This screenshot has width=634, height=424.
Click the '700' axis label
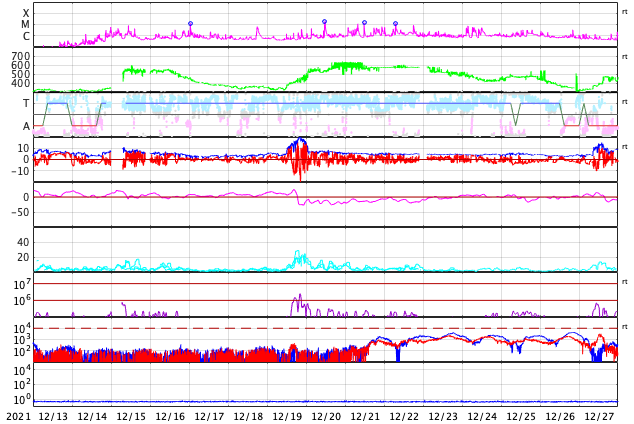pos(21,56)
